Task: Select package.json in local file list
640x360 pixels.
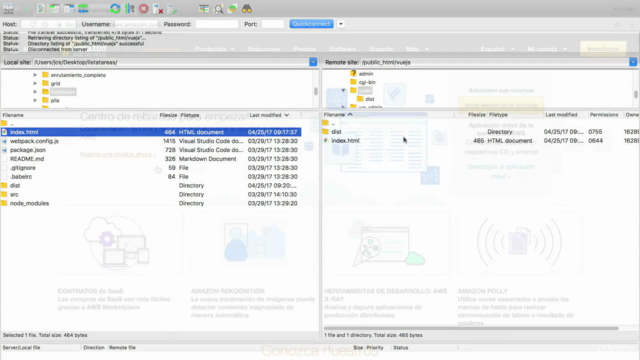Action: coord(151,150)
